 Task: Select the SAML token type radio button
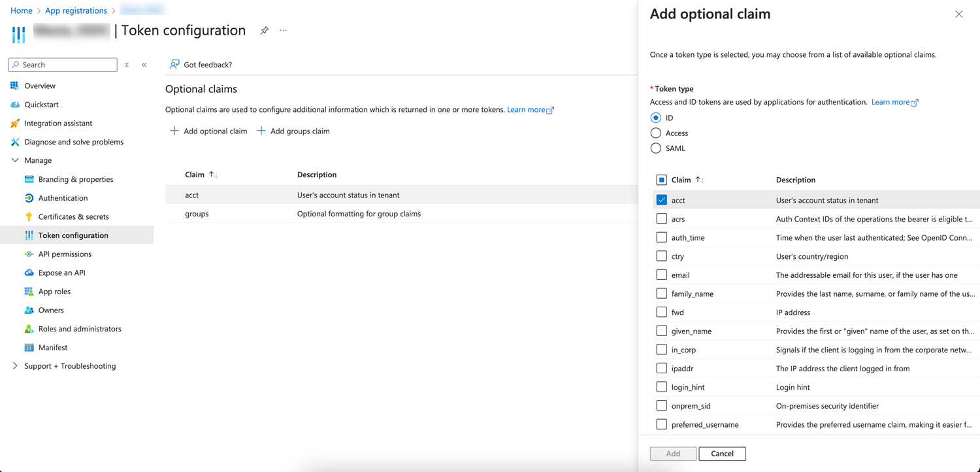point(656,148)
